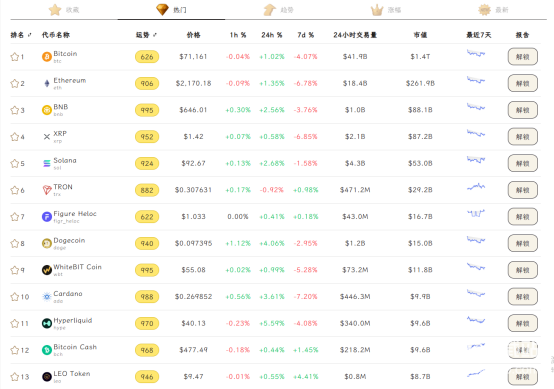Click the Ethereum diamond logo
This screenshot has height=389, width=554.
47,83
